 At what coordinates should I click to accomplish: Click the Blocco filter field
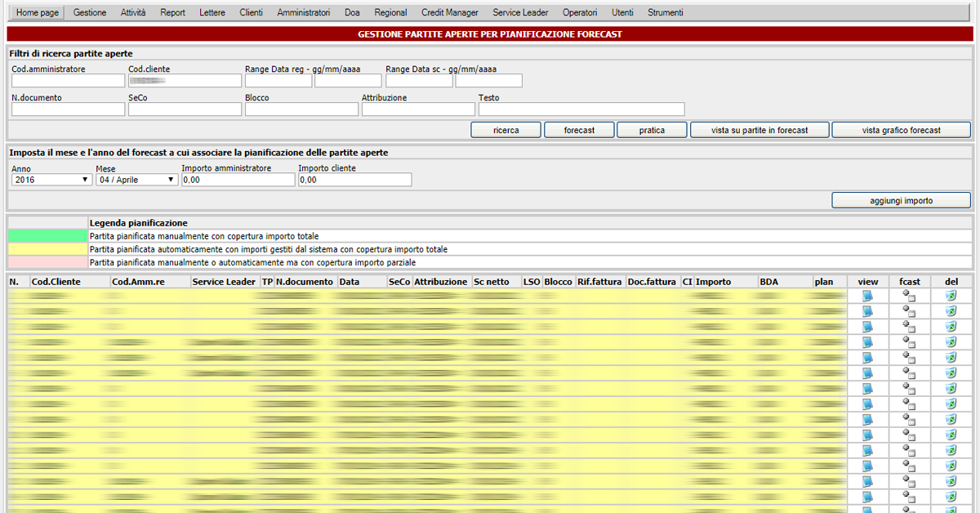[301, 109]
